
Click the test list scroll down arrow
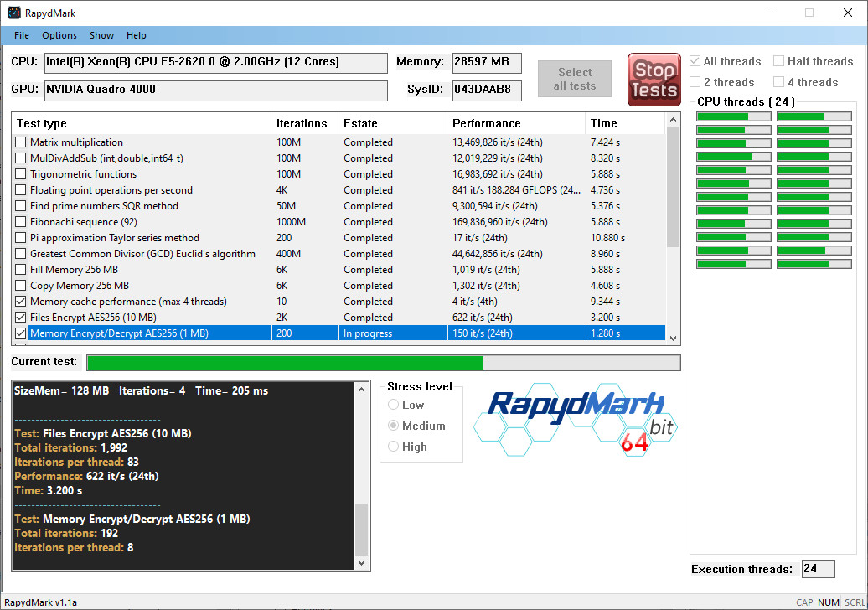pos(673,338)
